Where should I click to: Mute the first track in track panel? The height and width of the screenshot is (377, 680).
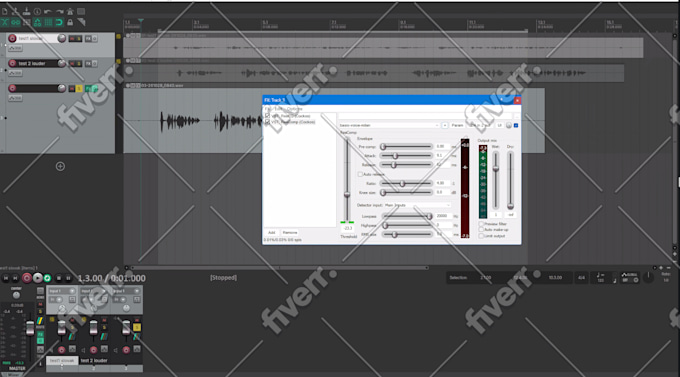point(72,39)
